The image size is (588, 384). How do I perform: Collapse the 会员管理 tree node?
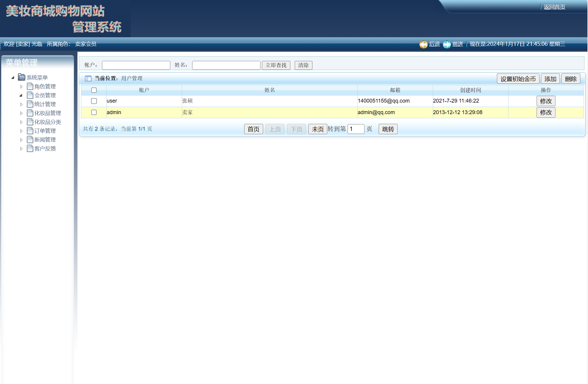pyautogui.click(x=20, y=95)
